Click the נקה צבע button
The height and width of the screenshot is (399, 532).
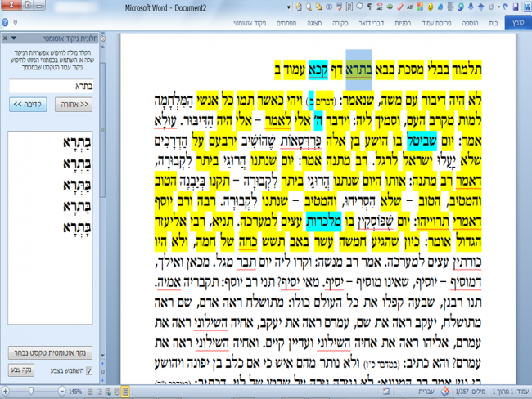(x=21, y=370)
